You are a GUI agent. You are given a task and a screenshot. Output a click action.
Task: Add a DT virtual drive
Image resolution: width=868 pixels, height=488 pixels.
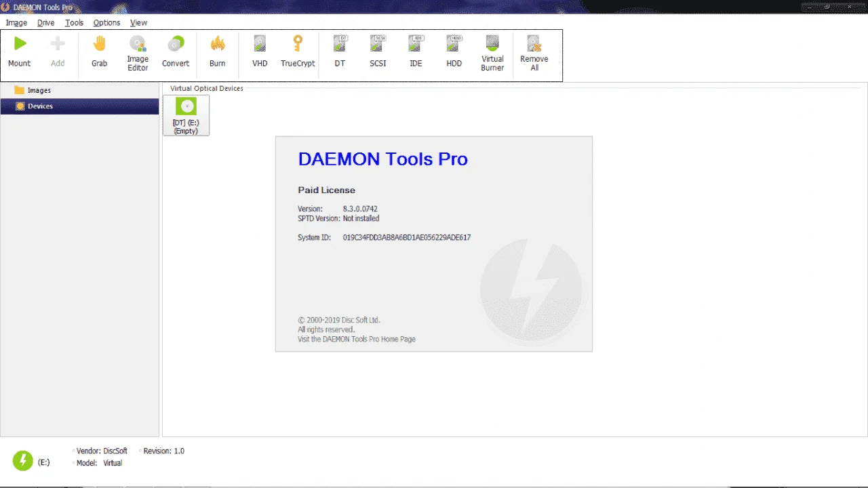pyautogui.click(x=340, y=53)
